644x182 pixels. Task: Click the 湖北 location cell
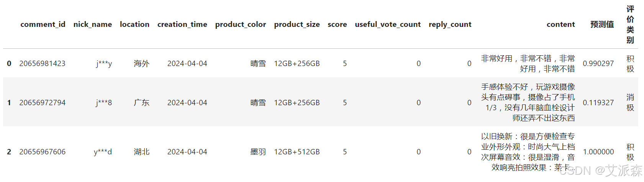tap(142, 152)
